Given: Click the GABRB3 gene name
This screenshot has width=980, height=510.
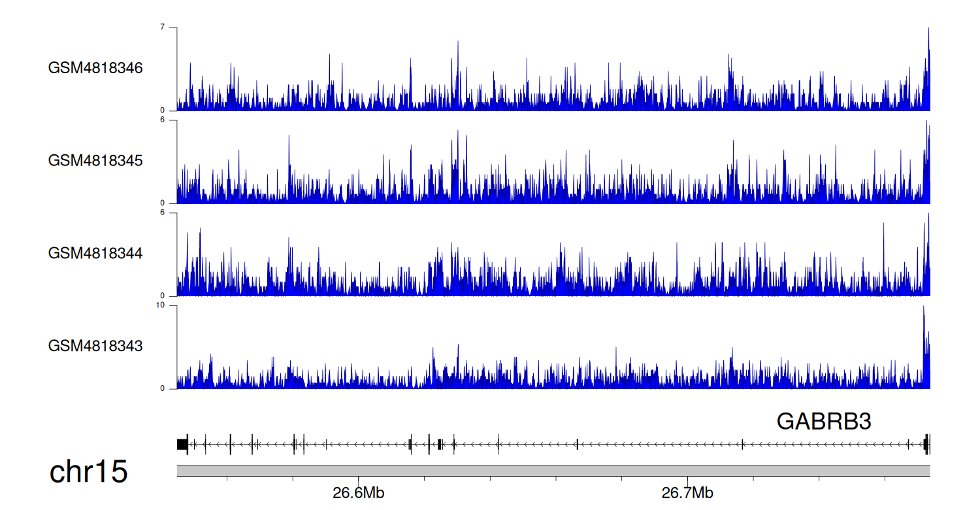Looking at the screenshot, I should coord(823,422).
